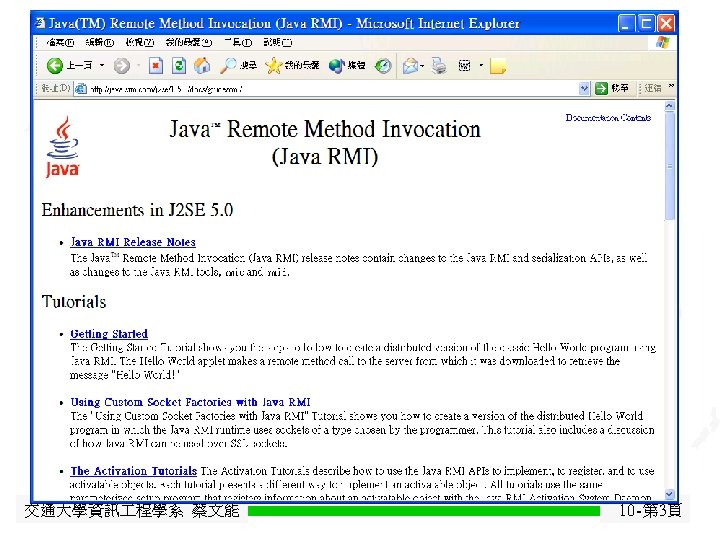Print the page with printer icon
The height and width of the screenshot is (540, 720).
tap(439, 66)
